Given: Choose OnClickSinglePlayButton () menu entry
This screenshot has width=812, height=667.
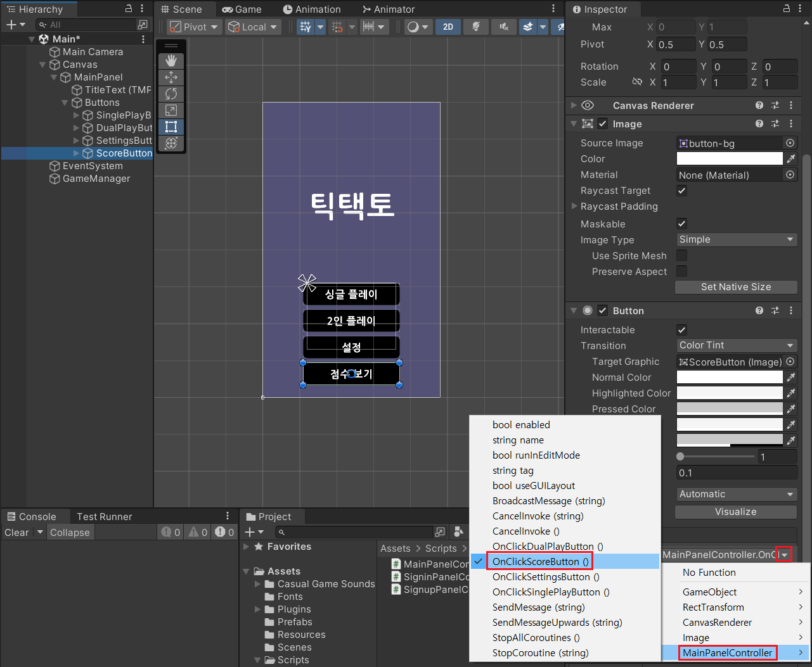Looking at the screenshot, I should (x=551, y=592).
